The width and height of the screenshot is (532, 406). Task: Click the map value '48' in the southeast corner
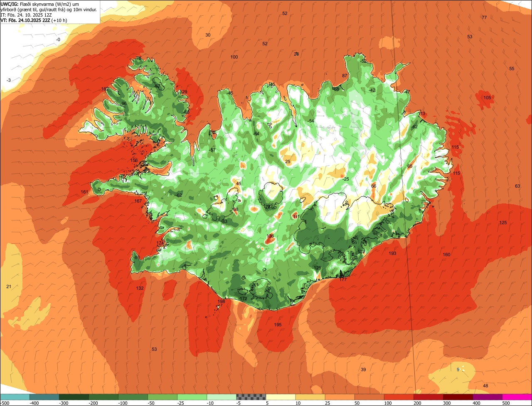point(485,386)
